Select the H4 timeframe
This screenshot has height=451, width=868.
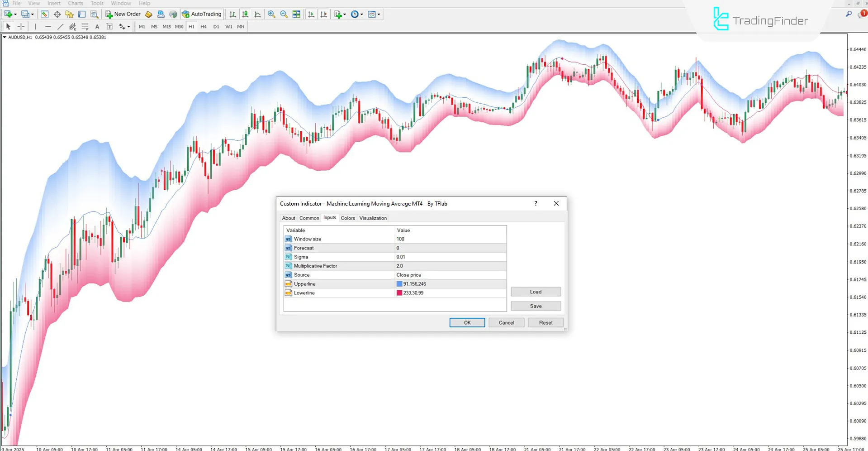click(204, 26)
